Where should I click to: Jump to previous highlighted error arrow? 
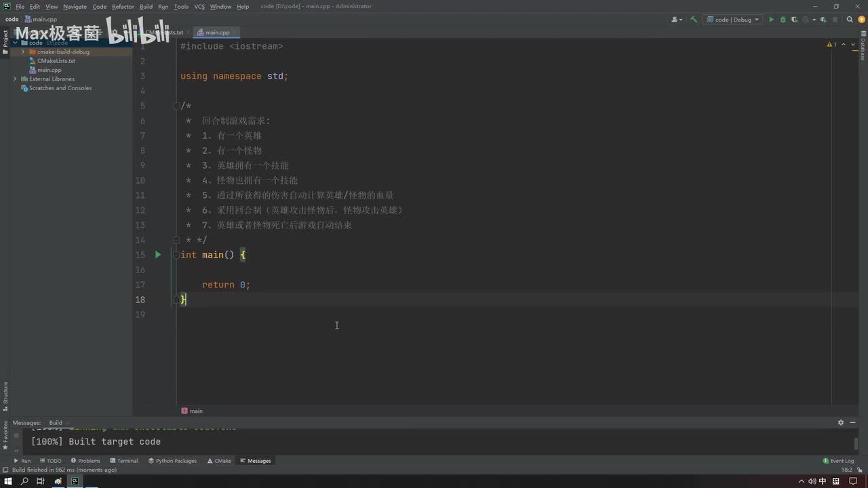(844, 45)
